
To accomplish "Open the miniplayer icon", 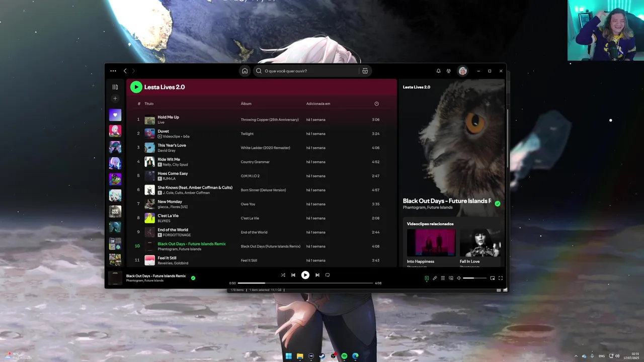I will click(493, 278).
